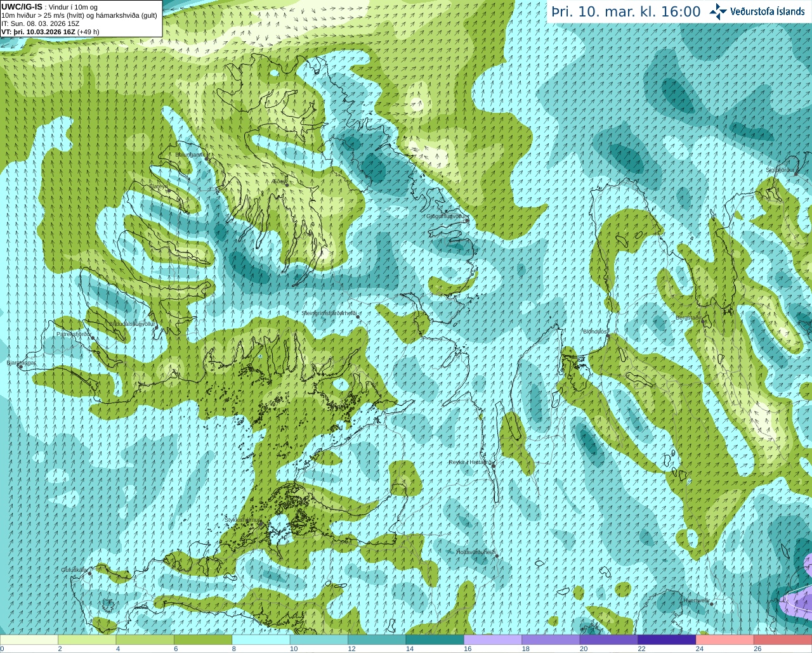Pick the salmon red above-26 legend swatch
This screenshot has width=812, height=653.
pos(783,640)
